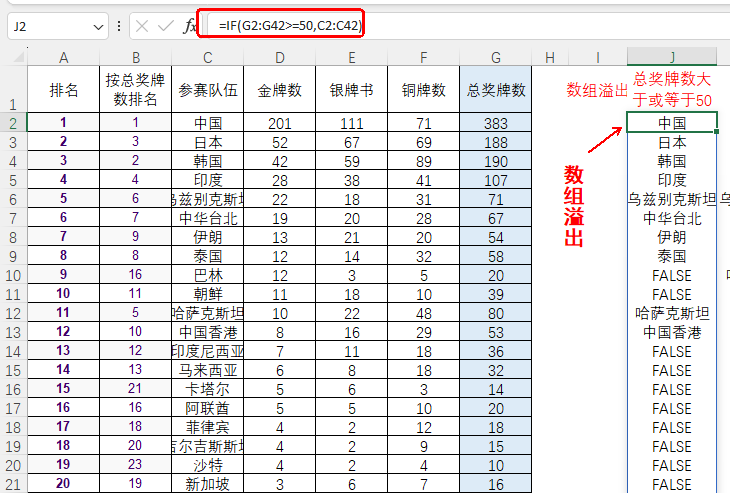The height and width of the screenshot is (493, 730).
Task: Select cell C8 containing 伊朗
Action: 208,237
